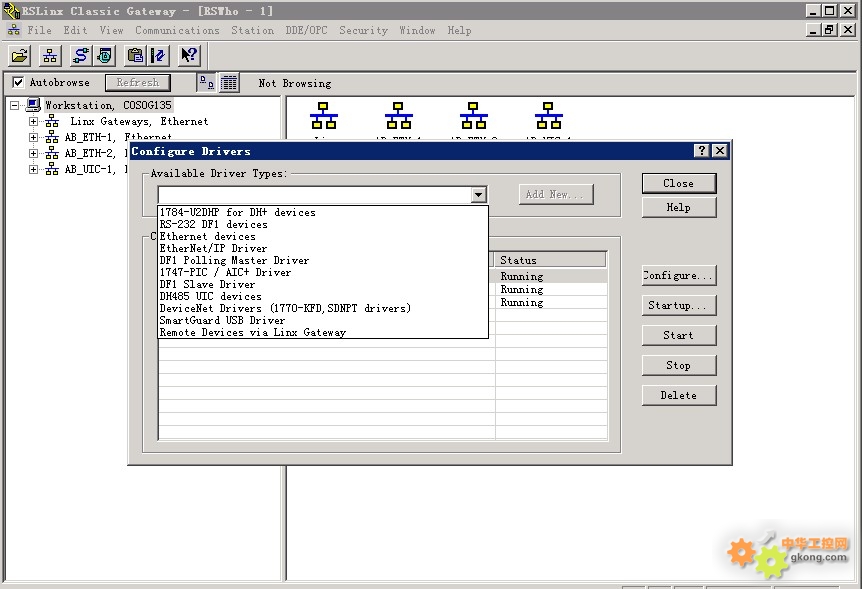
Task: Select the Workstation computer icon in the tree
Action: (x=34, y=105)
